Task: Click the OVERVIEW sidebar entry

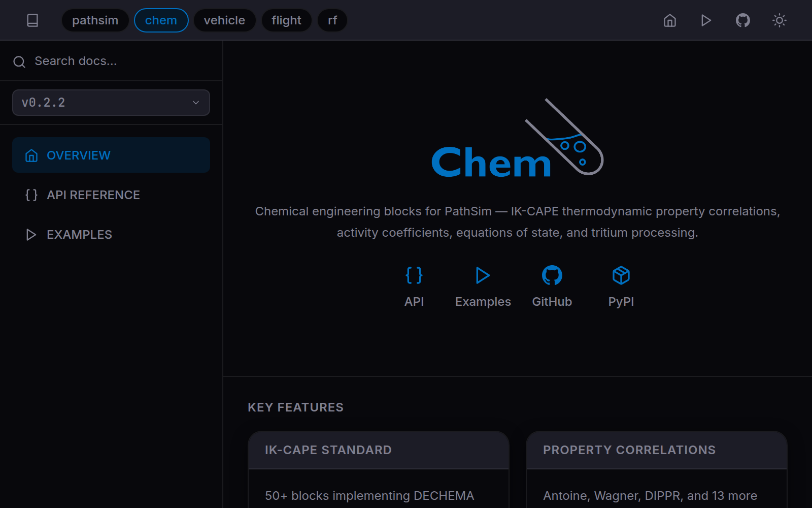Action: tap(79, 155)
